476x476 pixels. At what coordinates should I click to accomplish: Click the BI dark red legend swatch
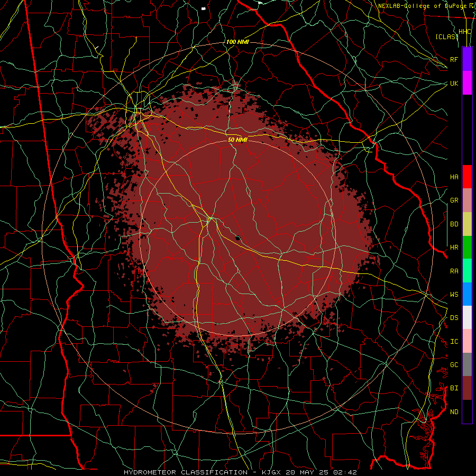point(467,388)
